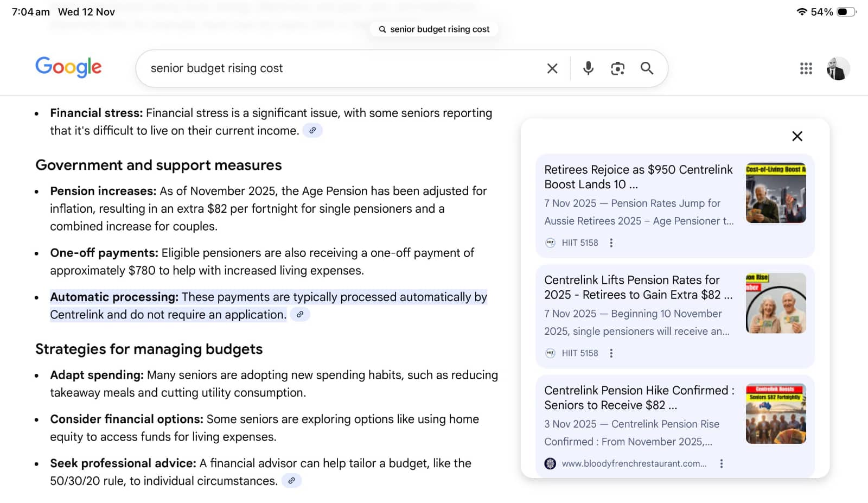Click the Cost-of-Living Boost article thumbnail
The image size is (868, 503).
[x=775, y=193]
